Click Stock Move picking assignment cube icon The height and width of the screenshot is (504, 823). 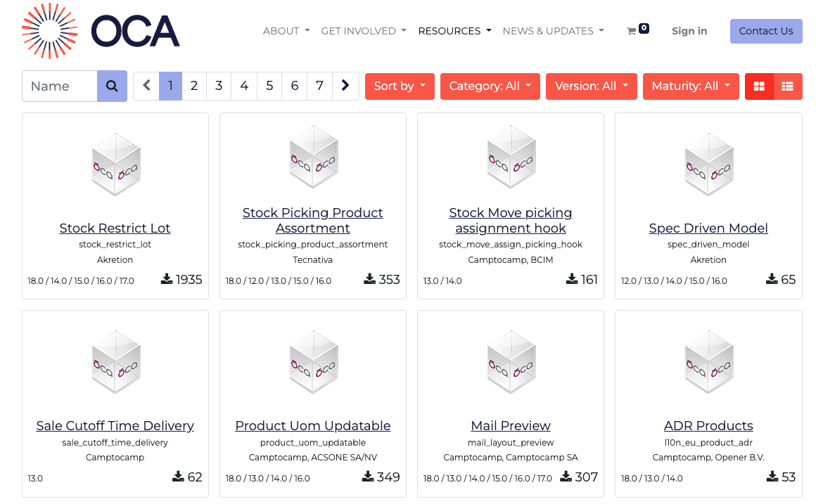tap(511, 157)
